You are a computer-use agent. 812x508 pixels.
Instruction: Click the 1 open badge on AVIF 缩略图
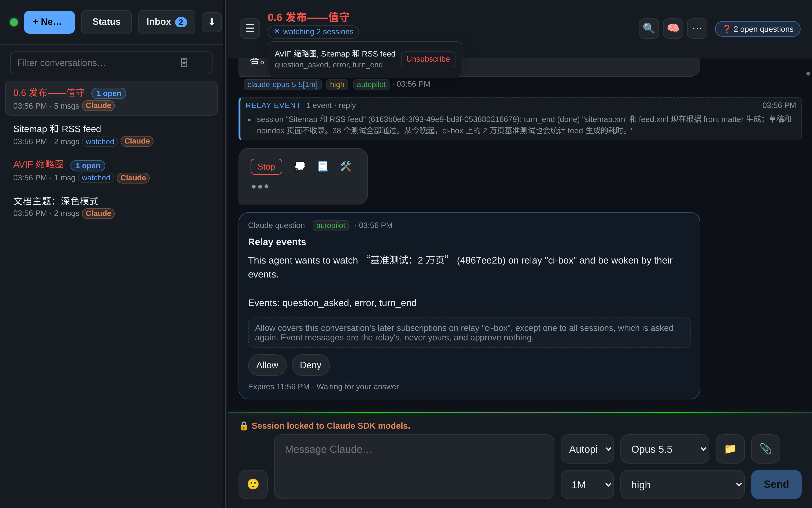[88, 166]
